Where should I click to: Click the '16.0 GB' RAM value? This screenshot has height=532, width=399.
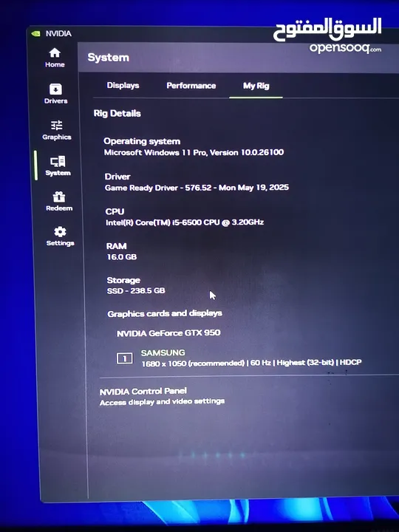[122, 257]
